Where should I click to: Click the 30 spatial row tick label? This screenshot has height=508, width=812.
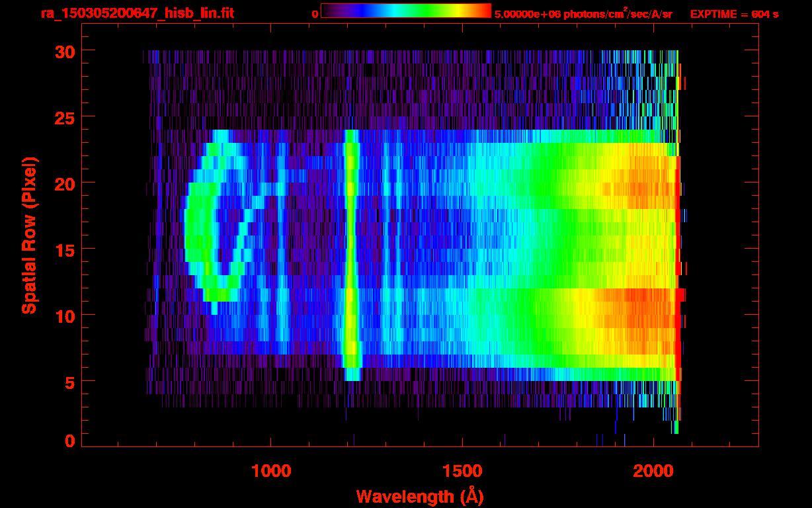(64, 51)
